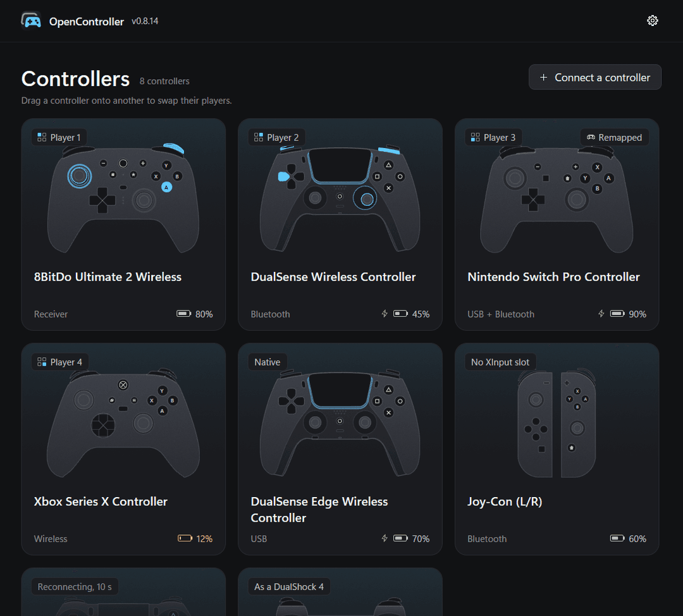This screenshot has width=683, height=616.
Task: Select the DualSense Edge controller illustration
Action: 340,422
